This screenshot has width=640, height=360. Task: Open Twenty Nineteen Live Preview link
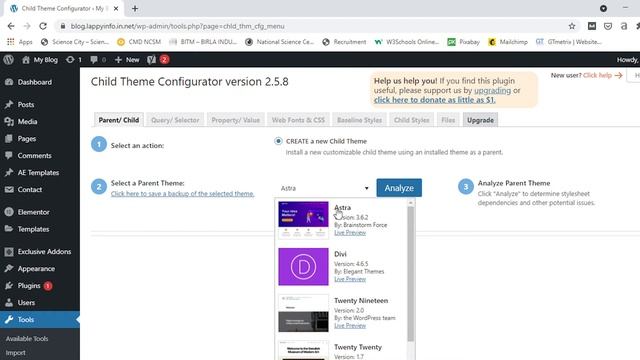pyautogui.click(x=350, y=326)
